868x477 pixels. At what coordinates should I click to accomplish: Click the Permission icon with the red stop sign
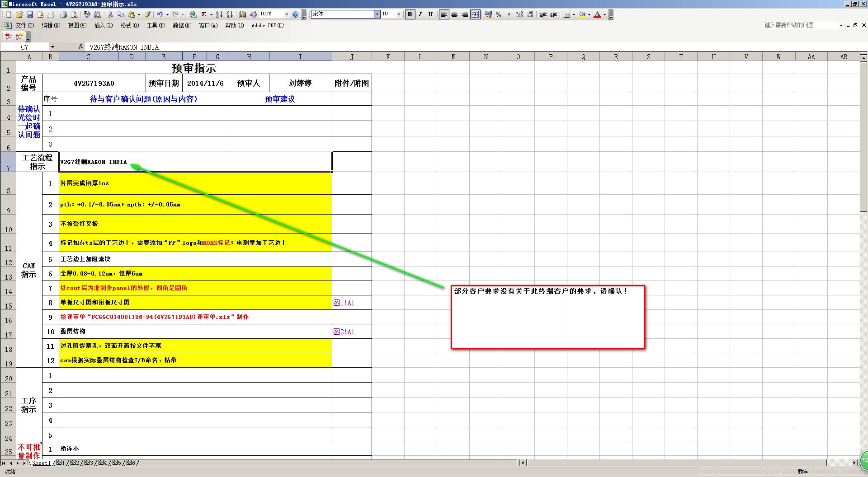(x=40, y=14)
